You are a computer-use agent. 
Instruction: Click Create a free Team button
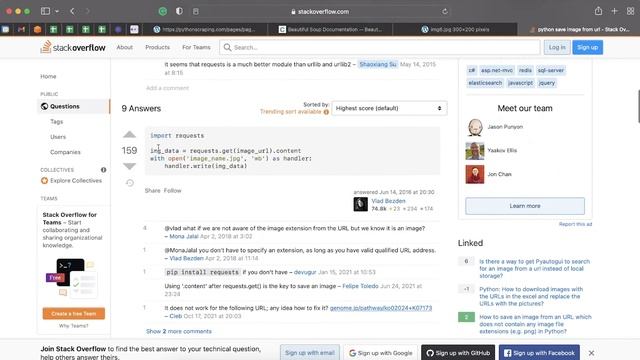pos(73,313)
